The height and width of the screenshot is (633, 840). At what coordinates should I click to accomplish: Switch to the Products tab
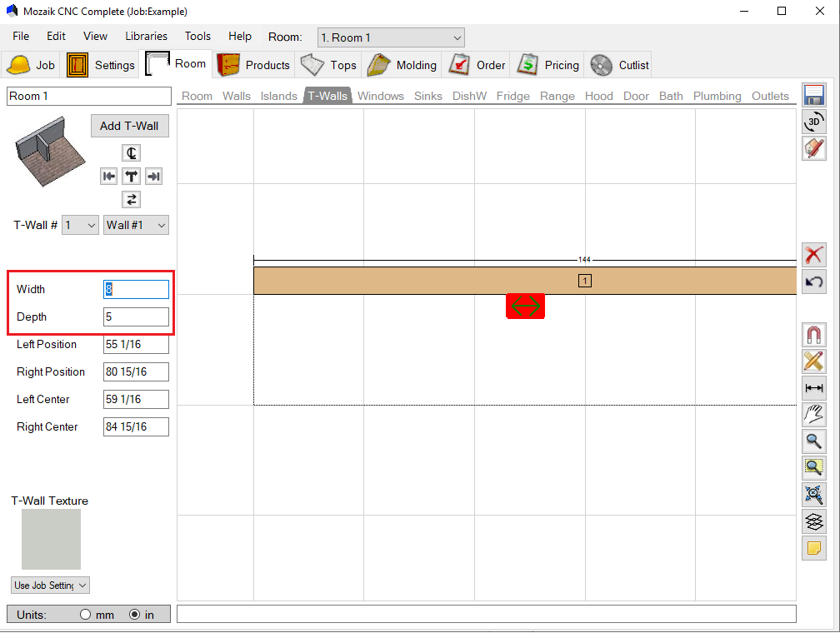[x=254, y=65]
